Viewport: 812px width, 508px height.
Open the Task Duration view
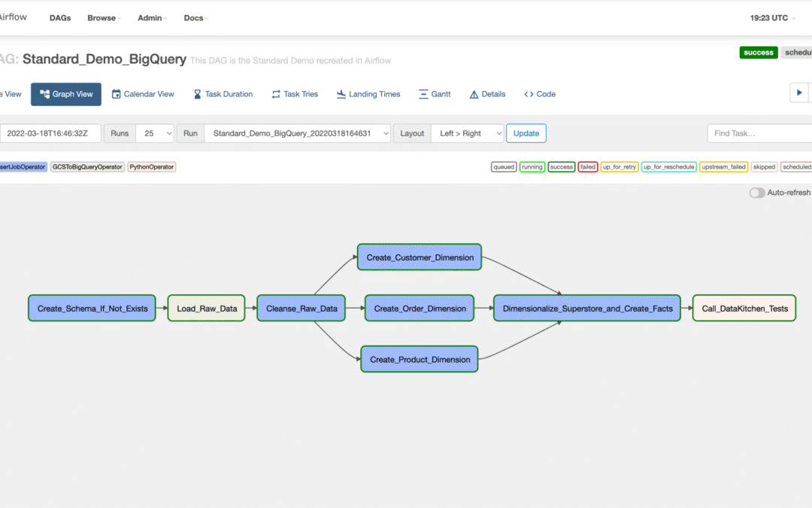click(x=223, y=94)
